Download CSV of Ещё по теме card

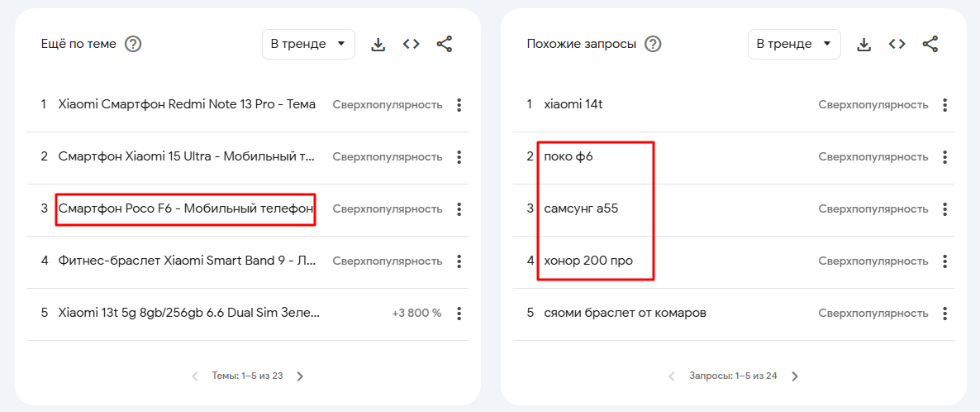(378, 45)
